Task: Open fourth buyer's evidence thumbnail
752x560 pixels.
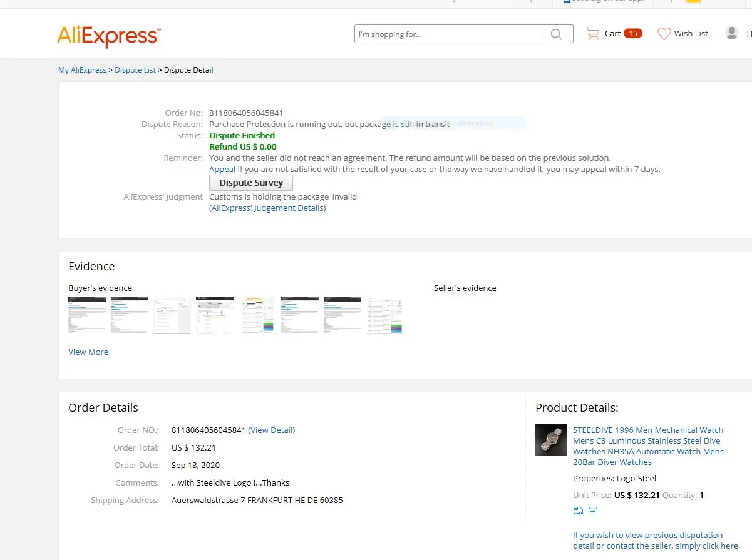Action: point(215,315)
